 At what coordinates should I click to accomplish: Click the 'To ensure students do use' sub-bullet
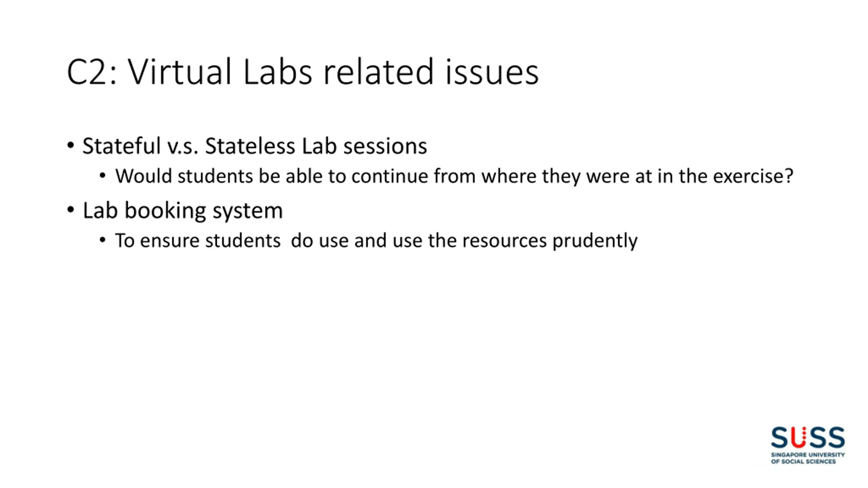coord(376,241)
